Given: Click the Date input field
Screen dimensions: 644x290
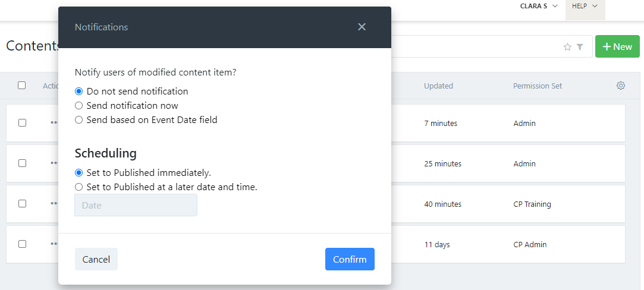Looking at the screenshot, I should [x=136, y=205].
